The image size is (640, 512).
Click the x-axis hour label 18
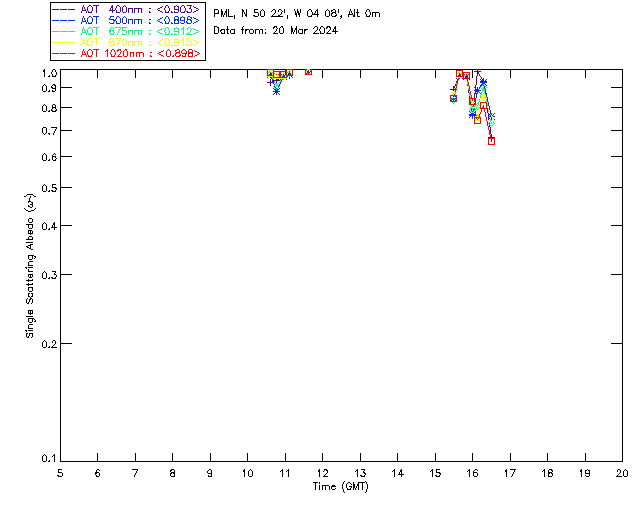tap(547, 474)
